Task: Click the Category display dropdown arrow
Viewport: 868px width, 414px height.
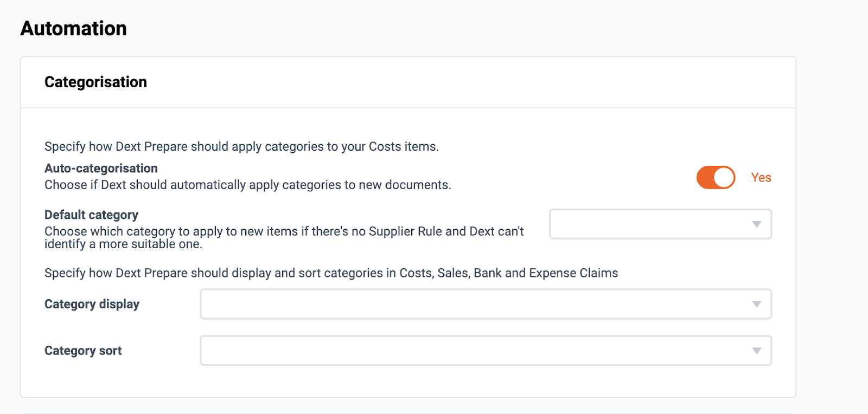Action: click(x=757, y=305)
